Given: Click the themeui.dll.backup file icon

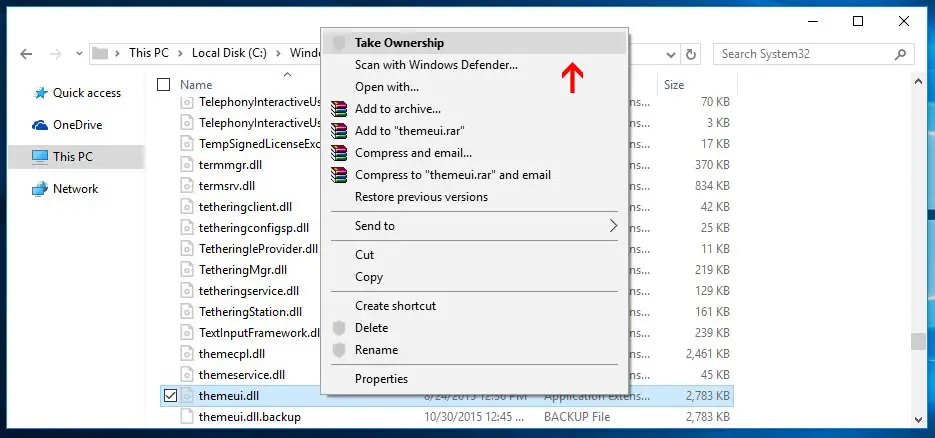Looking at the screenshot, I should tap(187, 417).
